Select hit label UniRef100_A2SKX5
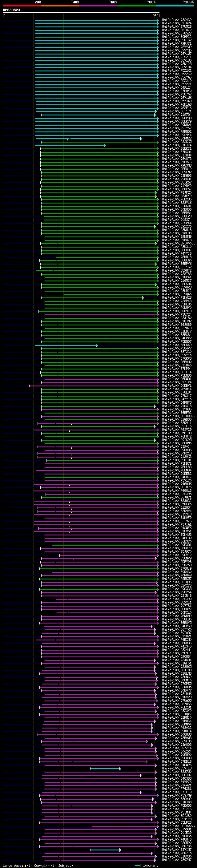 (177, 142)
